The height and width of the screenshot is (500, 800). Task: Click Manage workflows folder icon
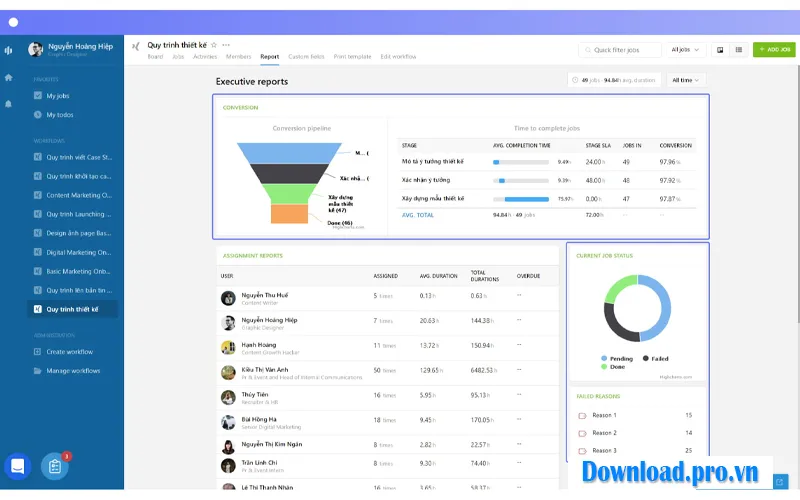(x=38, y=370)
